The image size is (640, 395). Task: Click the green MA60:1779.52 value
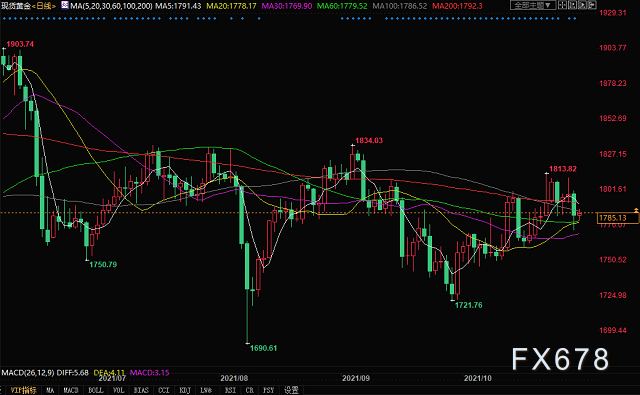pyautogui.click(x=342, y=6)
